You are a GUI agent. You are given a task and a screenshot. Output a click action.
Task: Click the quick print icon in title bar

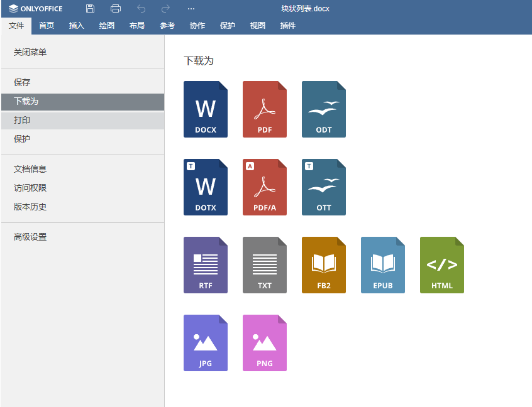pyautogui.click(x=116, y=9)
